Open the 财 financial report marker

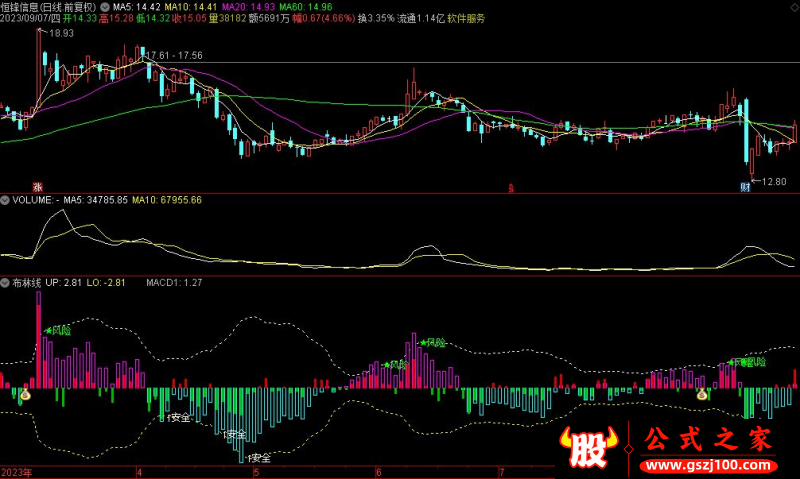745,187
